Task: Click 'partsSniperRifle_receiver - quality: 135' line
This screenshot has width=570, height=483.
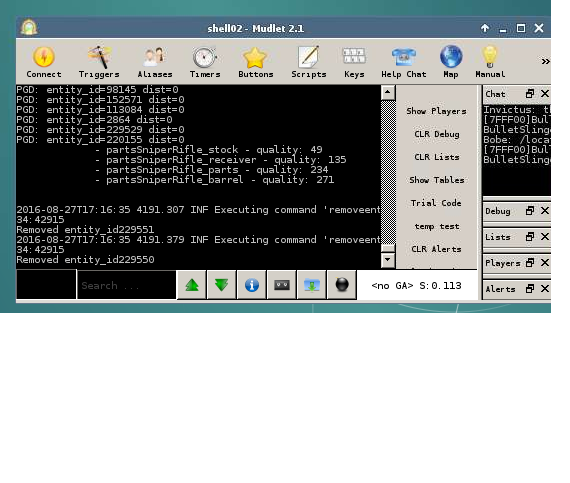Action: coord(220,160)
